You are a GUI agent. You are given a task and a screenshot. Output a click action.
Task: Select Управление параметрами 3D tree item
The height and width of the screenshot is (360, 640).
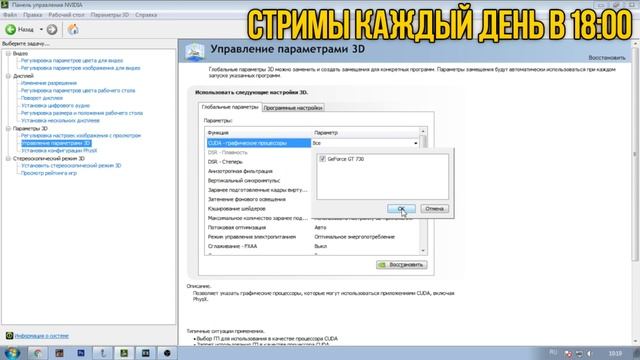click(x=56, y=143)
